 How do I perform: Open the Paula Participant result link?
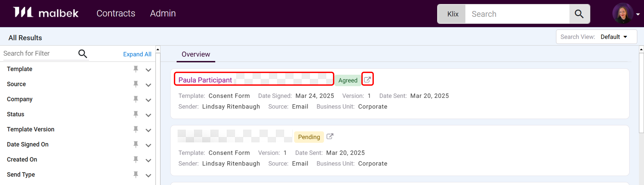tap(205, 80)
